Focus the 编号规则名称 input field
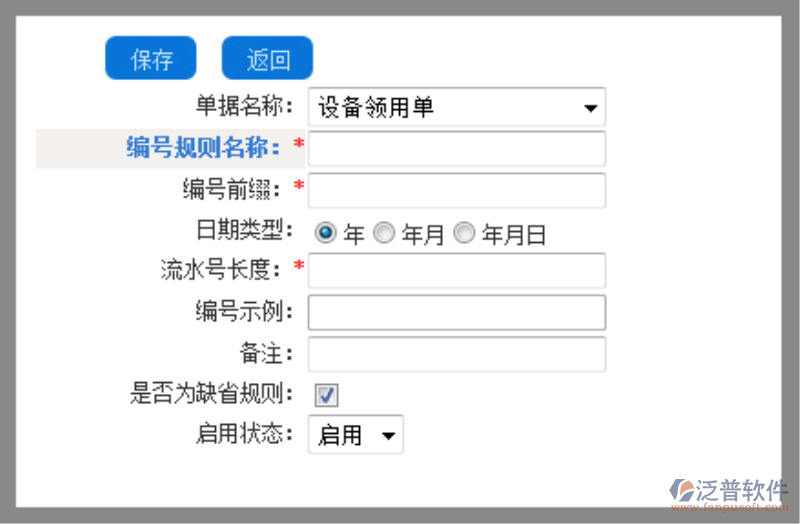Viewport: 800px width, 524px height. click(x=457, y=148)
